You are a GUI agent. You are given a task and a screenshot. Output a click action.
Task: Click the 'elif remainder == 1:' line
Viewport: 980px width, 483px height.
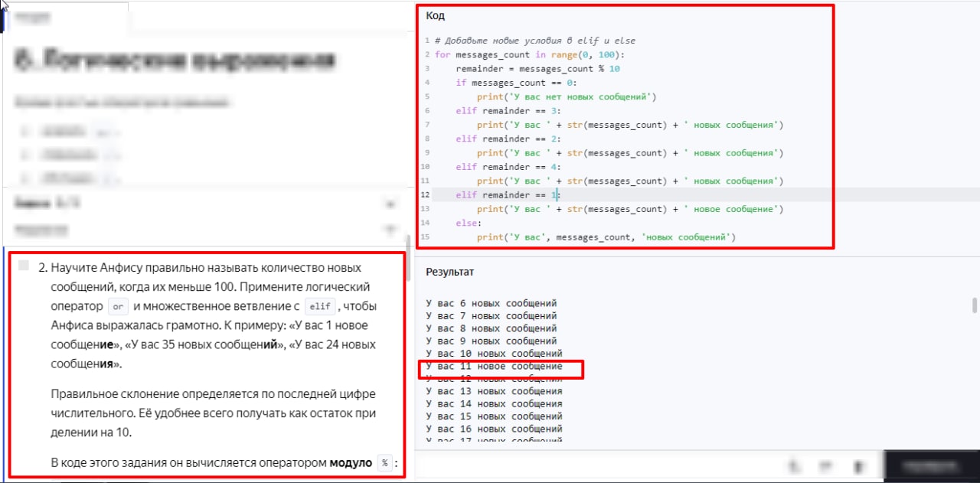508,195
